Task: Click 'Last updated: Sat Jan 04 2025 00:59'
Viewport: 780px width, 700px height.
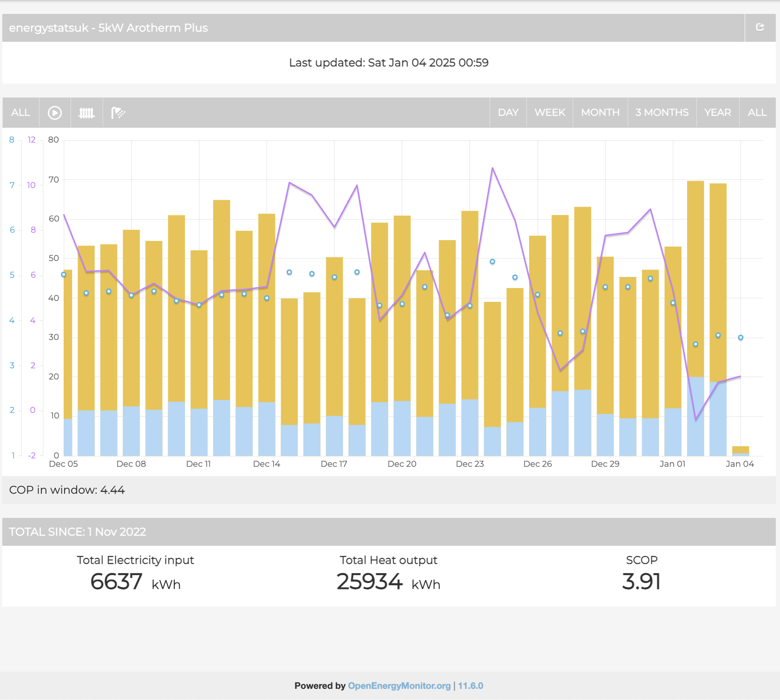Action: click(389, 63)
